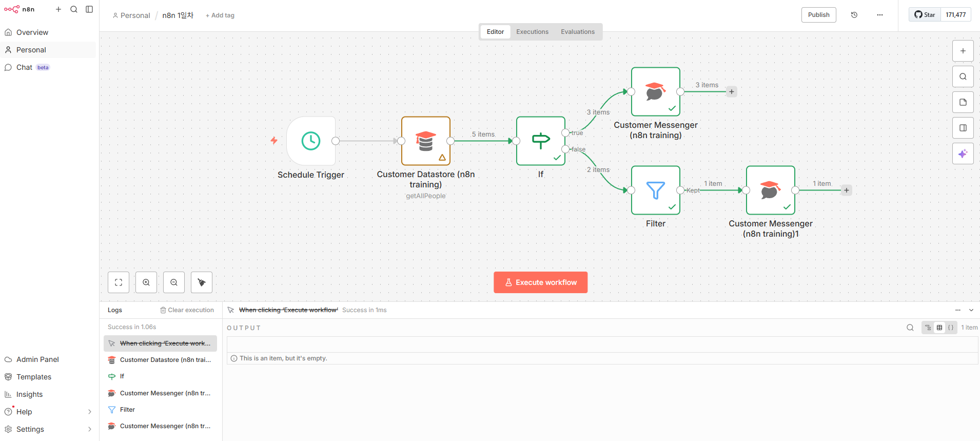Select the Filter node

pyautogui.click(x=656, y=190)
